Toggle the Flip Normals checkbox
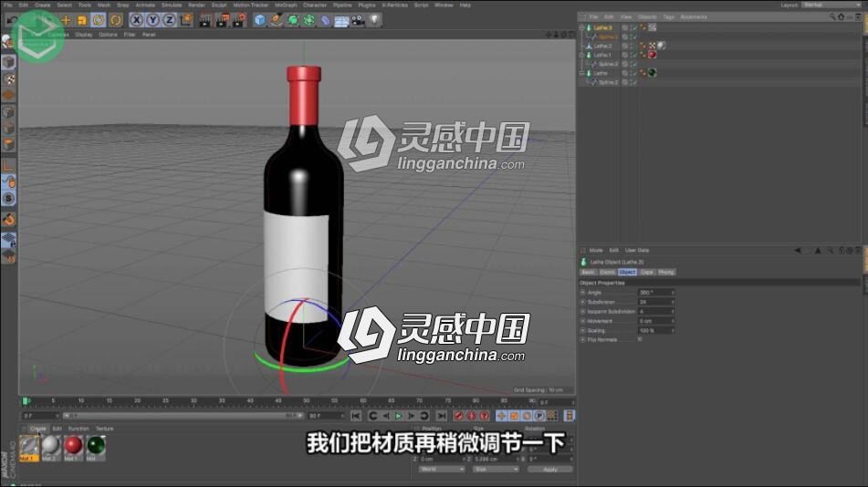The image size is (868, 487). [x=640, y=340]
